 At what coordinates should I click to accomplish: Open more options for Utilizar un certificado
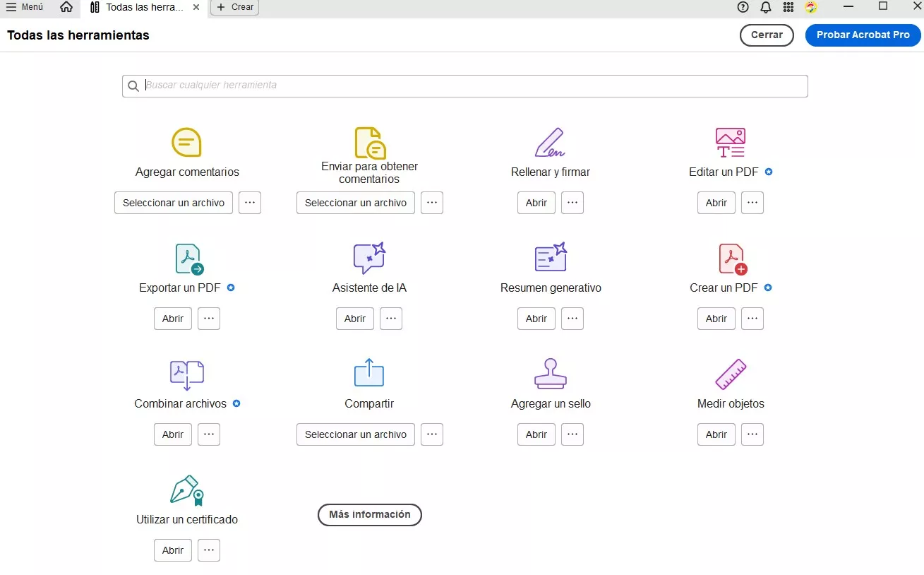209,550
